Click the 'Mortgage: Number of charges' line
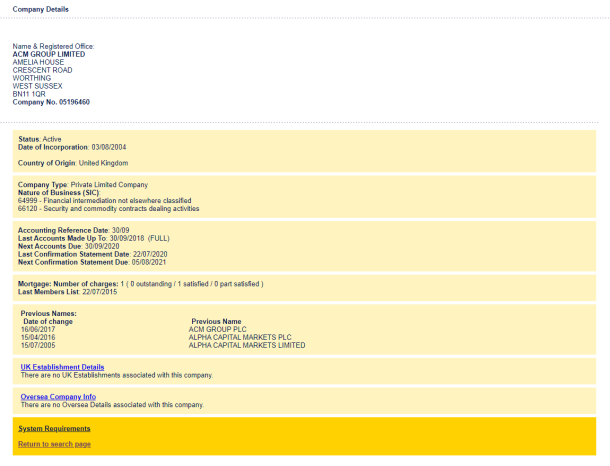The height and width of the screenshot is (466, 610). (x=141, y=284)
